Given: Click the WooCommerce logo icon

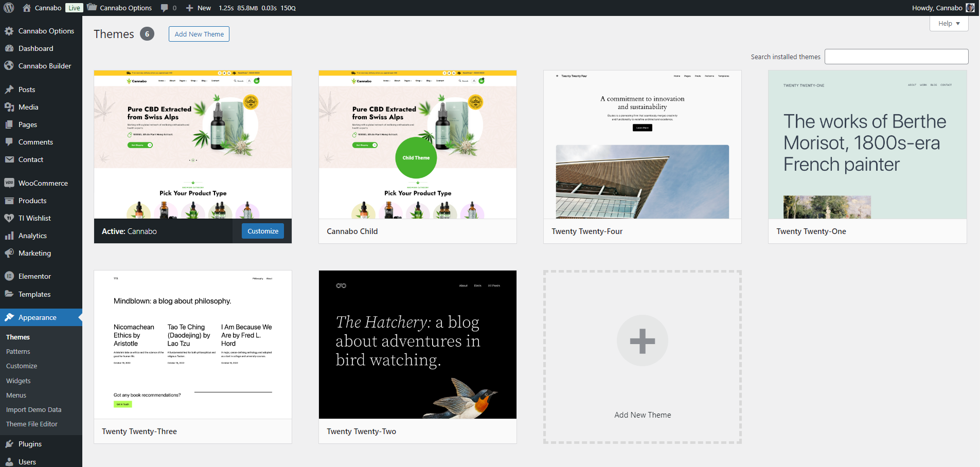Looking at the screenshot, I should click(x=9, y=183).
